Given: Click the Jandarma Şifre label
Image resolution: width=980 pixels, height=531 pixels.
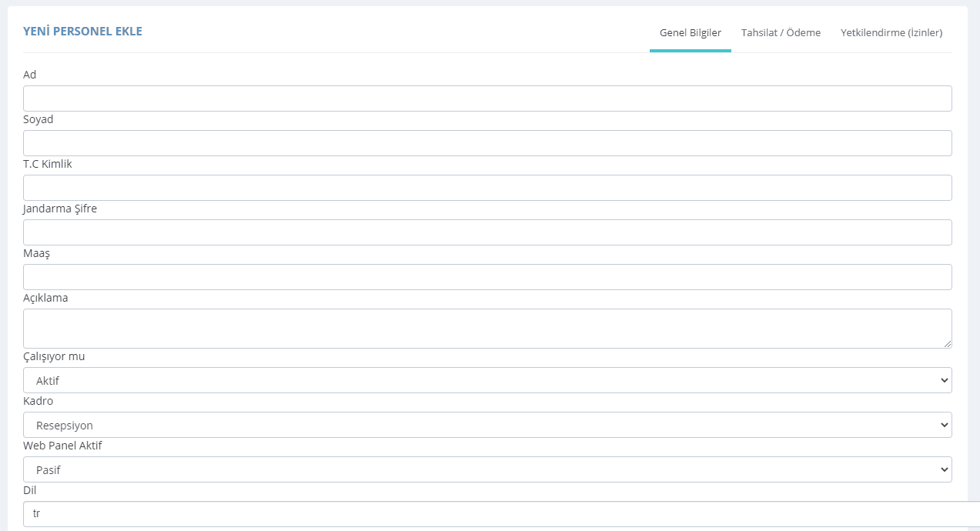Looking at the screenshot, I should [60, 209].
